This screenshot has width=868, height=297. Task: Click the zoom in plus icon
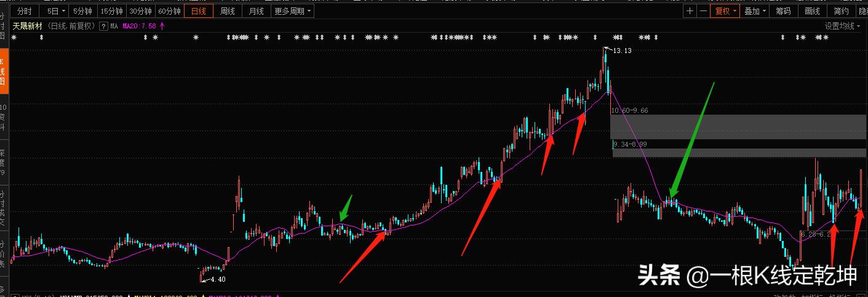pyautogui.click(x=690, y=11)
